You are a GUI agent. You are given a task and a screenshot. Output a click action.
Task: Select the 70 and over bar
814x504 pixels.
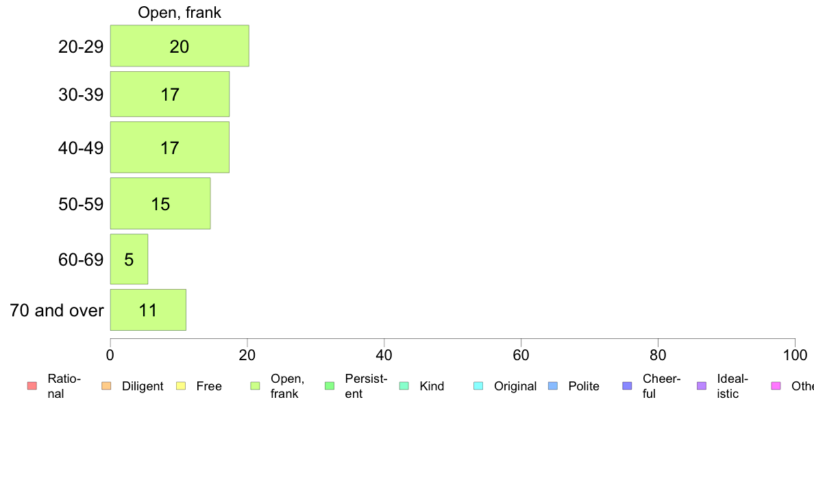(x=148, y=310)
